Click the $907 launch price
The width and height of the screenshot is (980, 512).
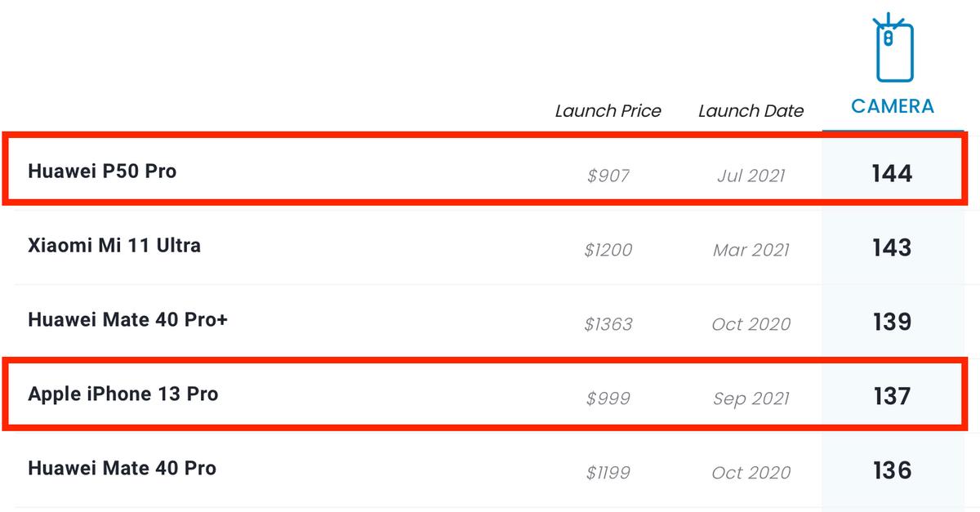tap(608, 176)
